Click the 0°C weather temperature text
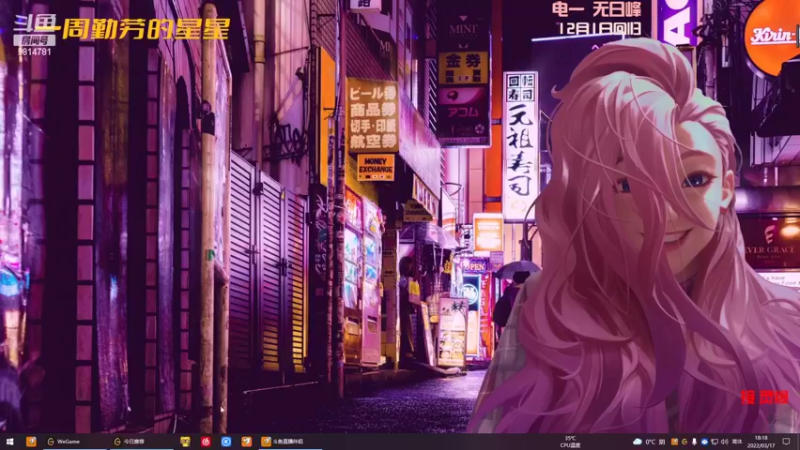Screen dimensions: 800x450 click(x=650, y=442)
